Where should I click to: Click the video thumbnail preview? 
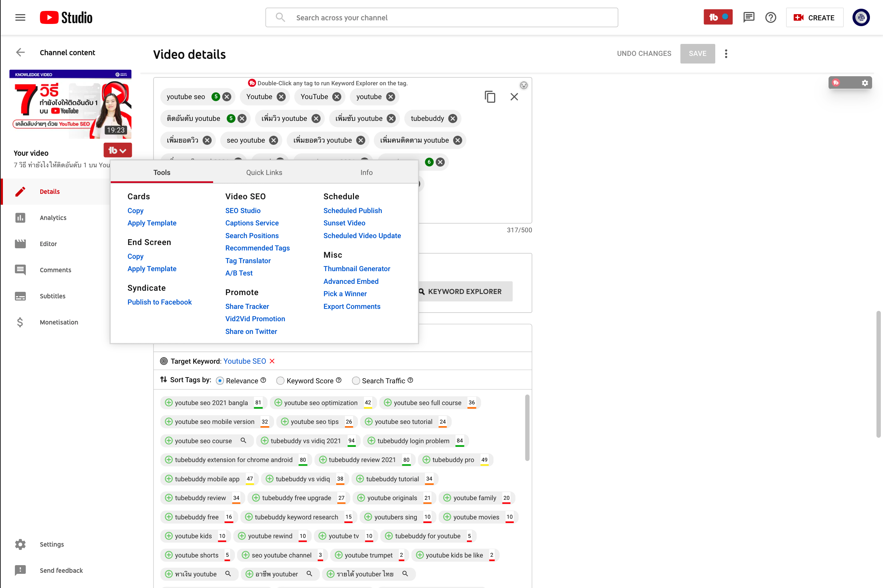pos(70,104)
